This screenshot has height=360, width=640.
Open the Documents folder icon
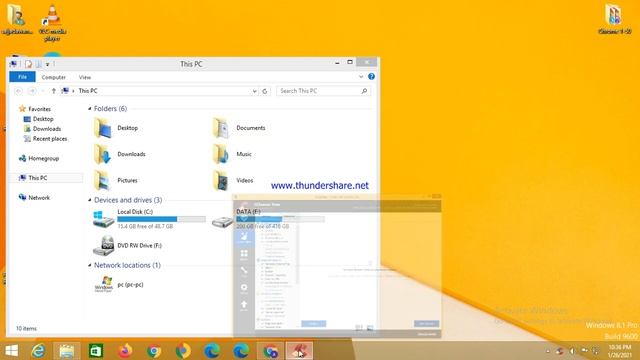tap(222, 128)
